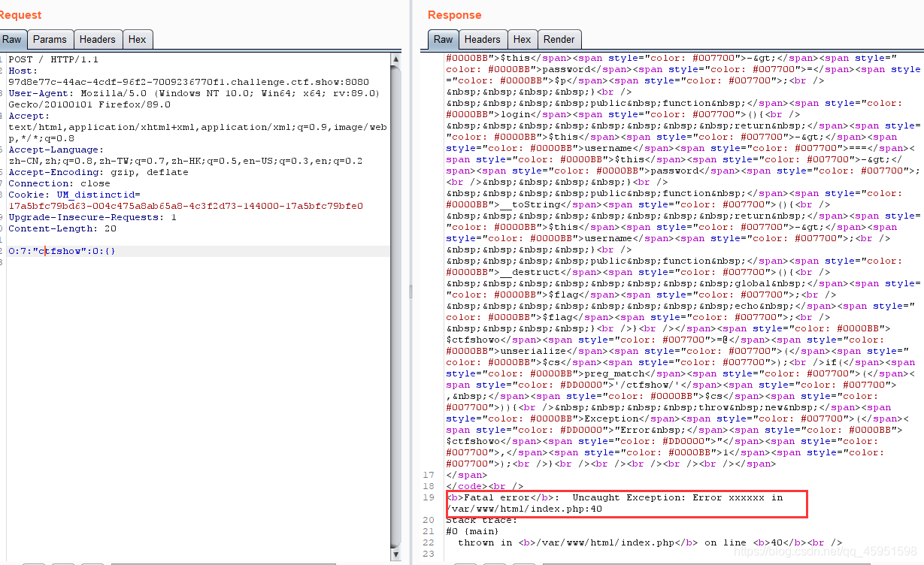This screenshot has width=924, height=565.
Task: Open the Request Params tab
Action: coord(50,40)
